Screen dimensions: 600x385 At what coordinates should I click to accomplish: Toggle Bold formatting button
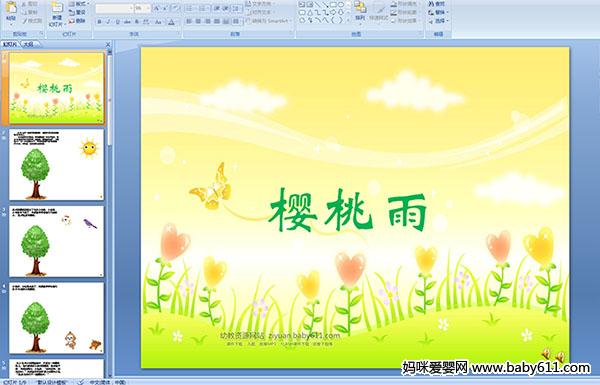(x=99, y=22)
